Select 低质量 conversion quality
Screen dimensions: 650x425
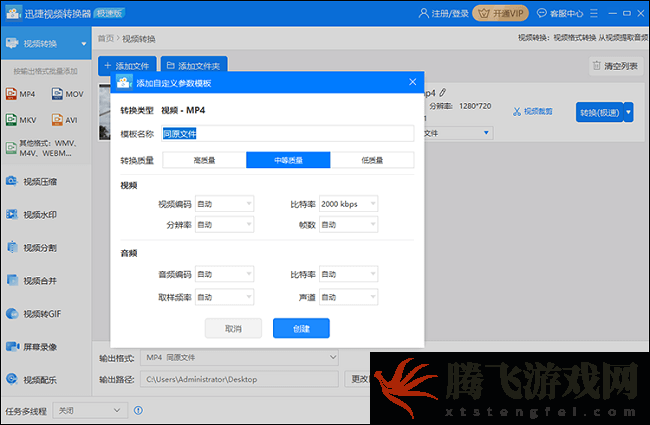point(372,160)
